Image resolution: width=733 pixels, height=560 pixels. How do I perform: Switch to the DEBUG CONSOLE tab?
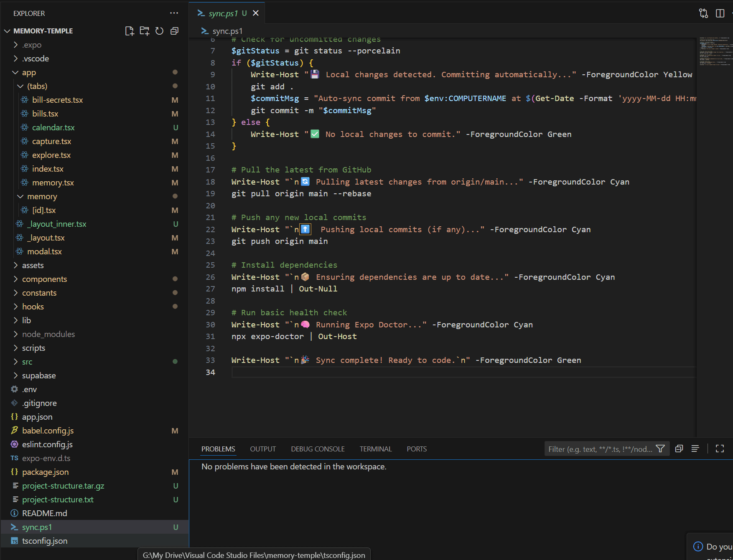pyautogui.click(x=318, y=449)
